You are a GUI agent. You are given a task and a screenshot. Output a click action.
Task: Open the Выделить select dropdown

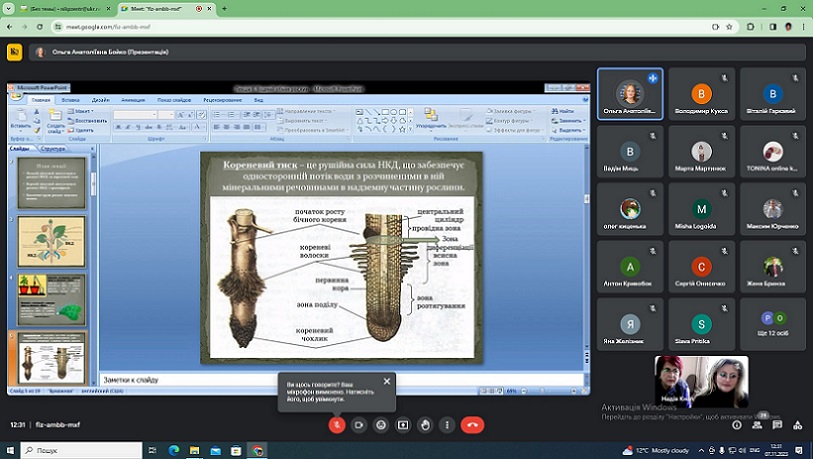(568, 130)
